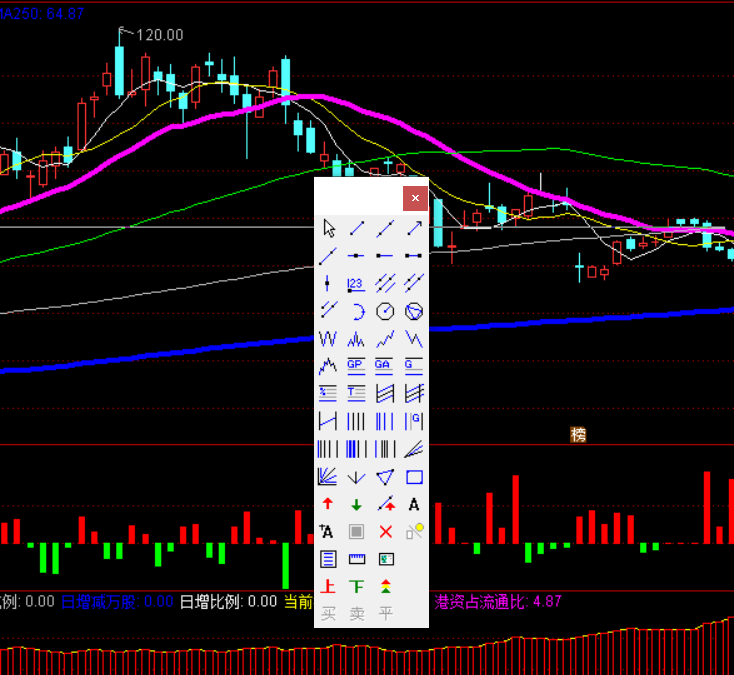Select the 123 price label tool
Image resolution: width=734 pixels, height=675 pixels.
pos(357,284)
